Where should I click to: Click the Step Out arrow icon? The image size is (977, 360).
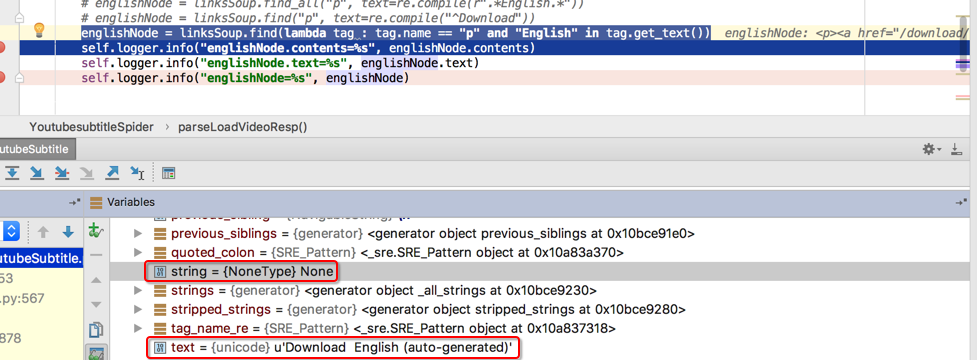click(112, 173)
